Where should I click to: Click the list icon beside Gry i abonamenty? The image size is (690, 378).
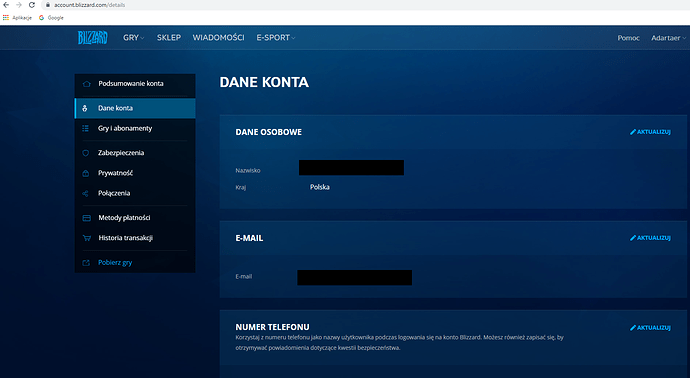tap(85, 128)
